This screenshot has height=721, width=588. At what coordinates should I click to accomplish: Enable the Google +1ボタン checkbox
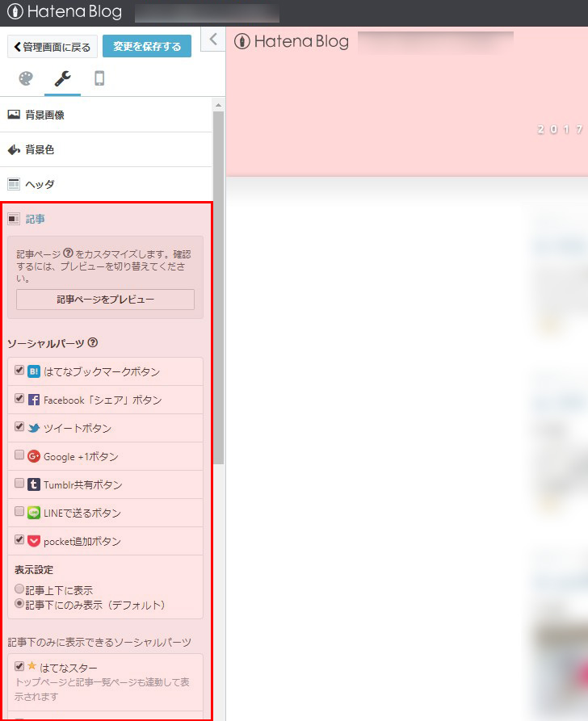[x=19, y=455]
